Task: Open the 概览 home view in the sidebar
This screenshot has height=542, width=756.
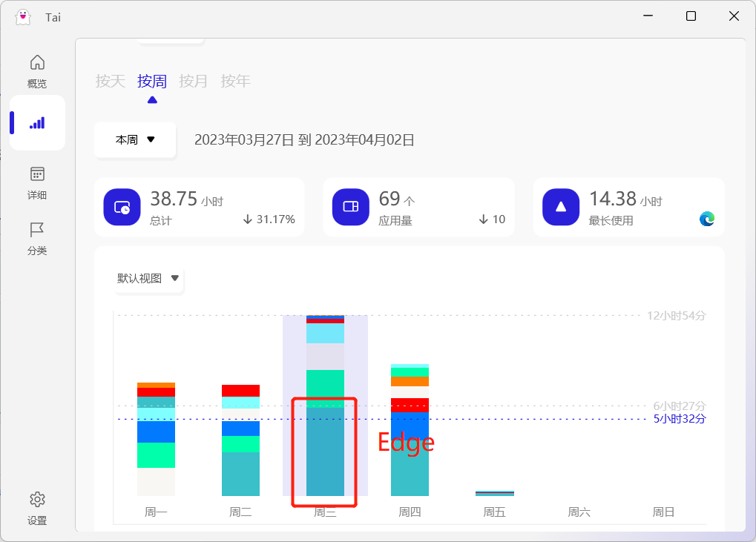Action: (x=36, y=70)
